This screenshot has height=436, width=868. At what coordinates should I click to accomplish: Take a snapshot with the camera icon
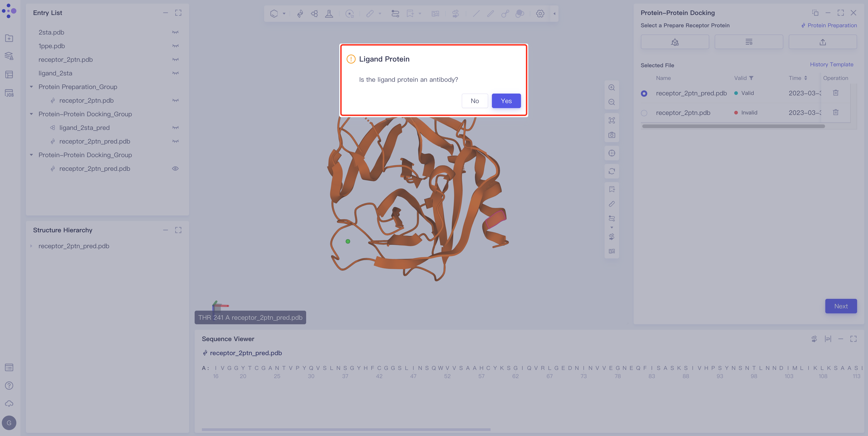[612, 135]
